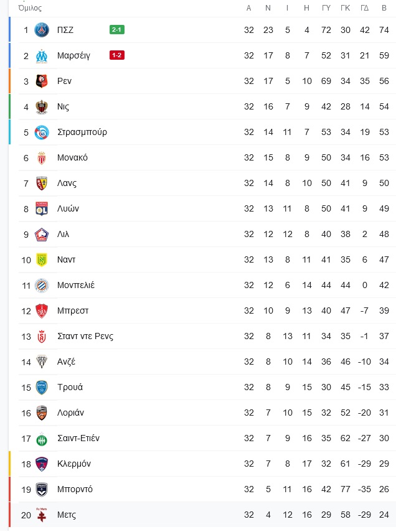The image size is (396, 532).
Task: Select the Λυών OL badge
Action: [x=42, y=208]
